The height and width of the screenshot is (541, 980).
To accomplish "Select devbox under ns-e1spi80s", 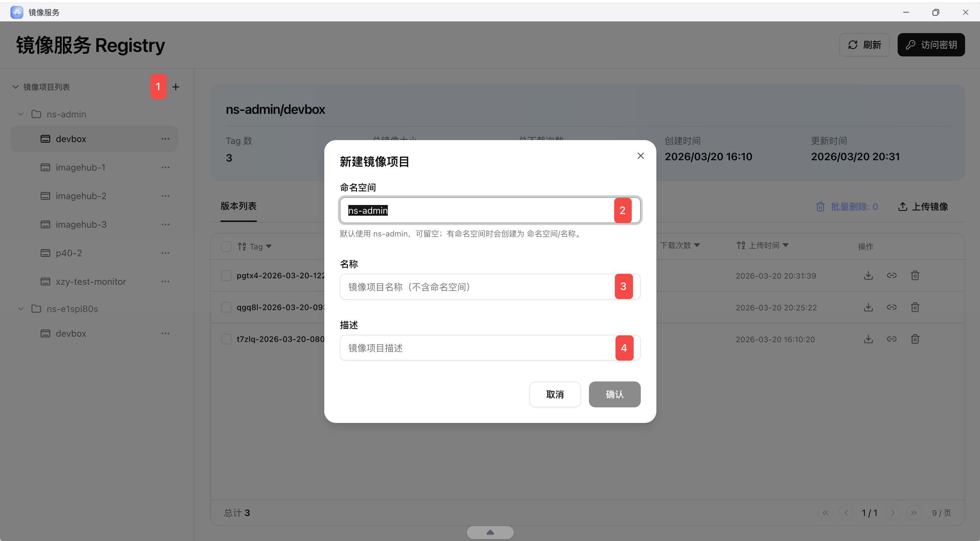I will 71,333.
